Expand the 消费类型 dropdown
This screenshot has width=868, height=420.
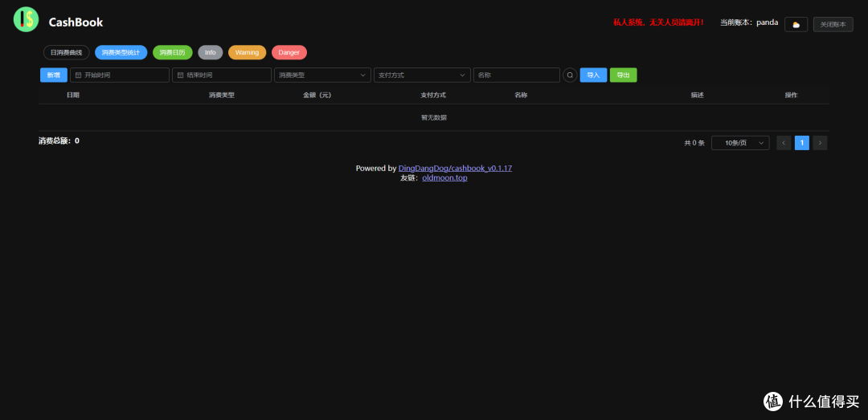point(323,75)
